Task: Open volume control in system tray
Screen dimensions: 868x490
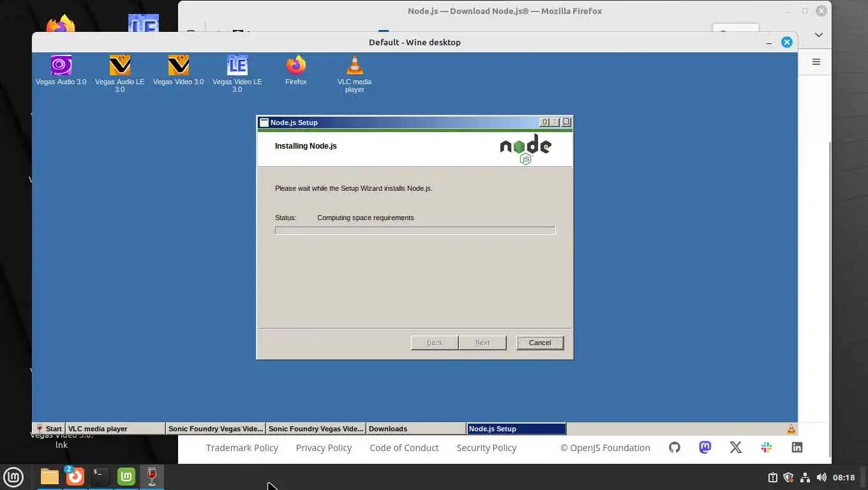Action: tap(821, 477)
